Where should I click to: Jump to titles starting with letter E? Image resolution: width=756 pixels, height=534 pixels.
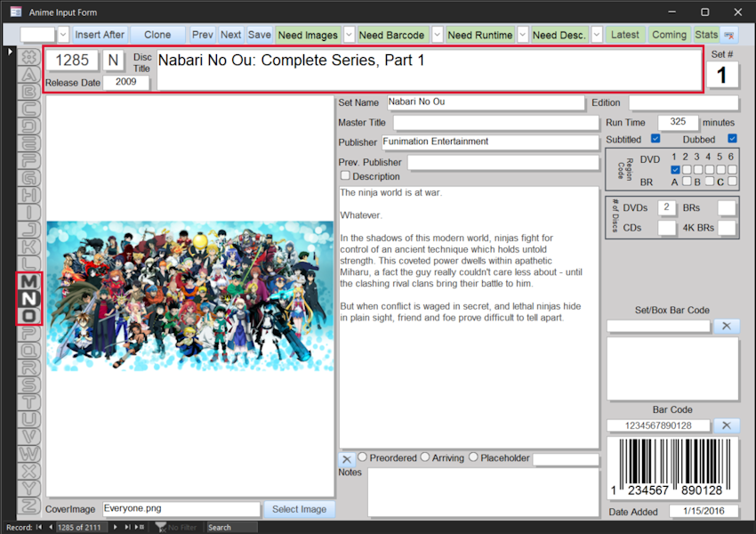tap(29, 144)
